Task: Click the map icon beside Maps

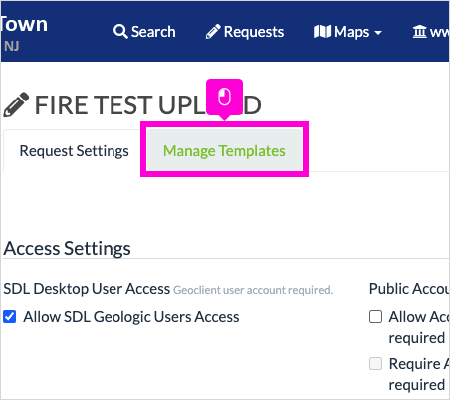Action: (x=322, y=32)
